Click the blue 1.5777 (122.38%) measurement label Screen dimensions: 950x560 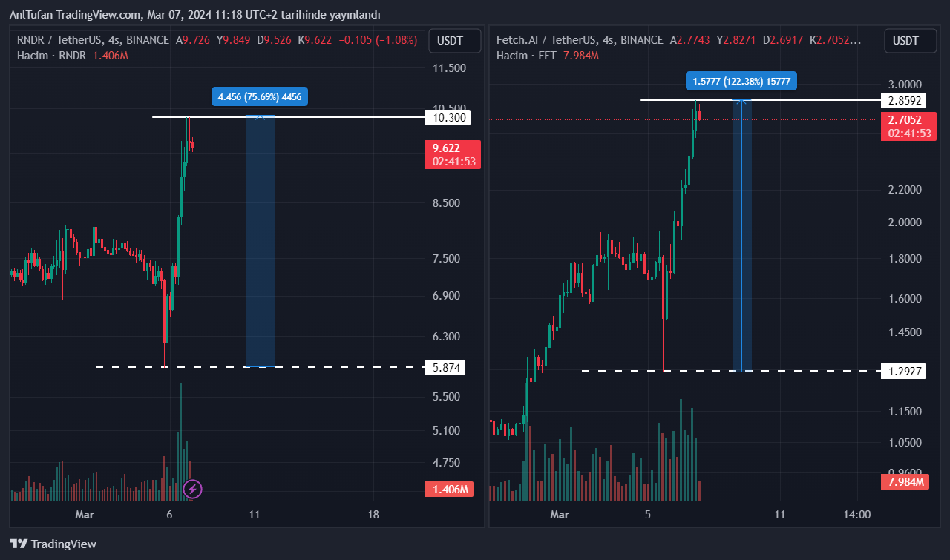(741, 82)
